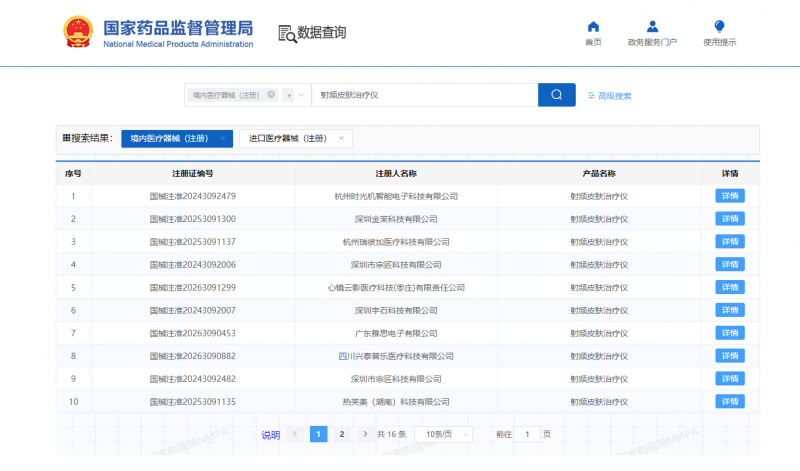This screenshot has width=800, height=471.
Task: Click registrant 广东雅思电子有限公司 cell
Action: 396,333
